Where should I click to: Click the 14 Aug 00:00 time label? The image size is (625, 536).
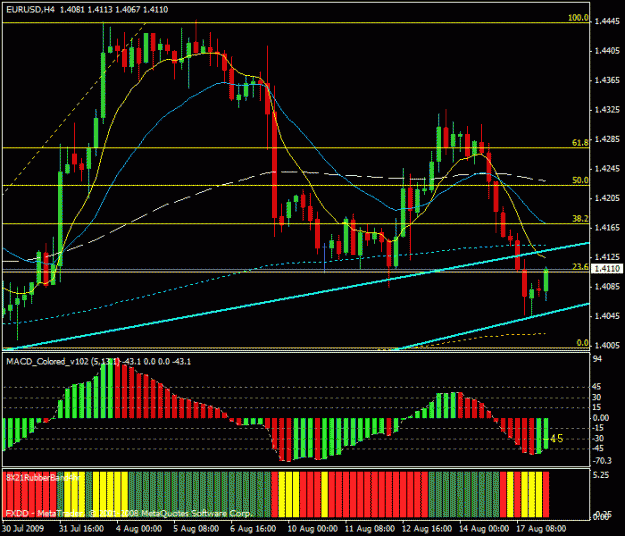[x=484, y=529]
